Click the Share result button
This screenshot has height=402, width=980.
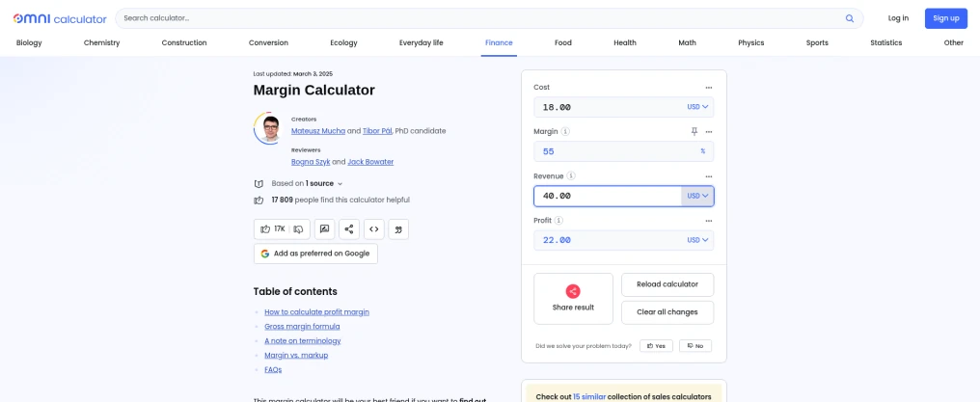coord(573,299)
